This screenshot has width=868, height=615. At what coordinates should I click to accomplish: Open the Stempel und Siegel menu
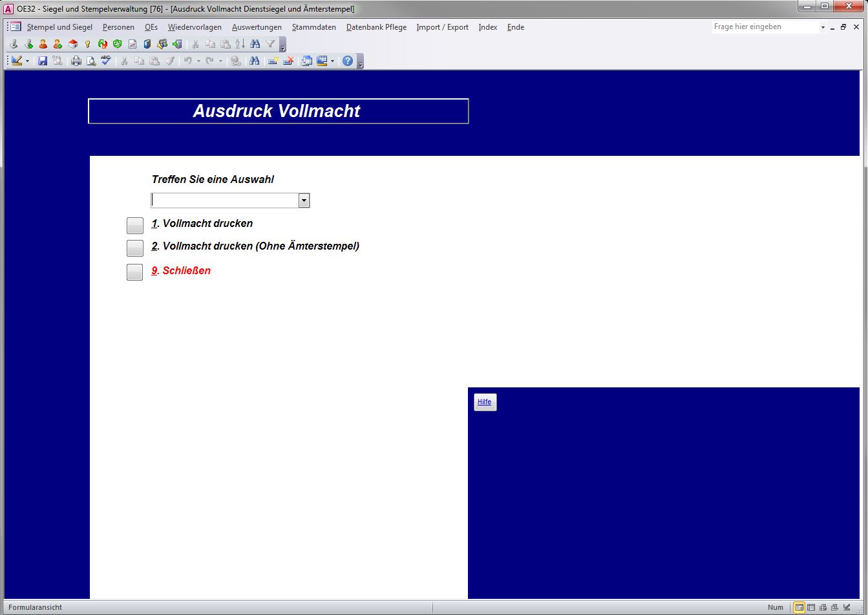click(59, 27)
